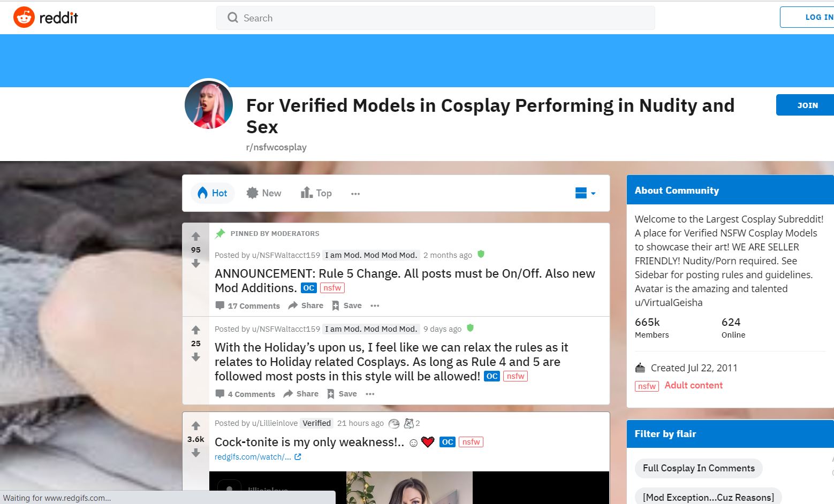Image resolution: width=834 pixels, height=504 pixels.
Task: Filter by Full Cosplay In Comments flair
Action: point(699,469)
